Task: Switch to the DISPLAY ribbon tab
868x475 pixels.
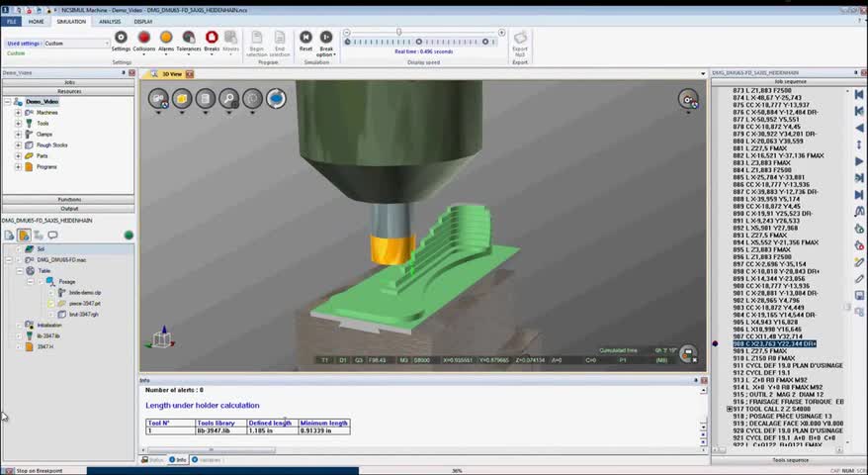Action: pos(142,21)
